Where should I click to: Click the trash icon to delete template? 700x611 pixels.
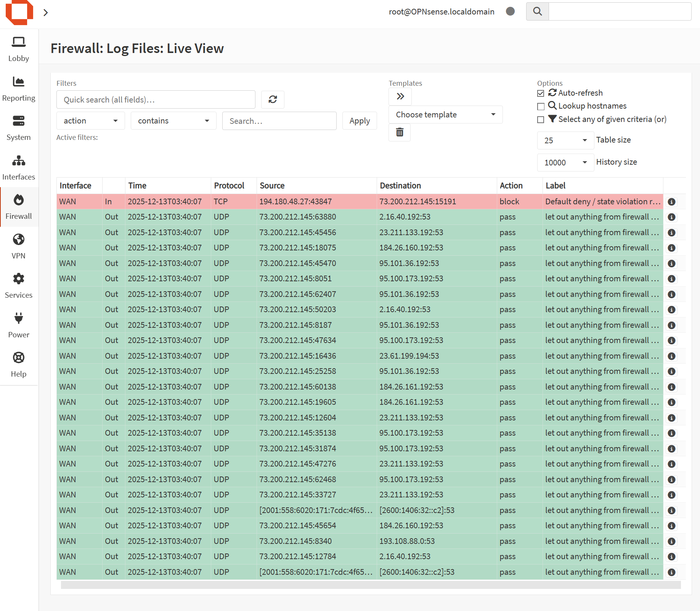click(x=400, y=132)
